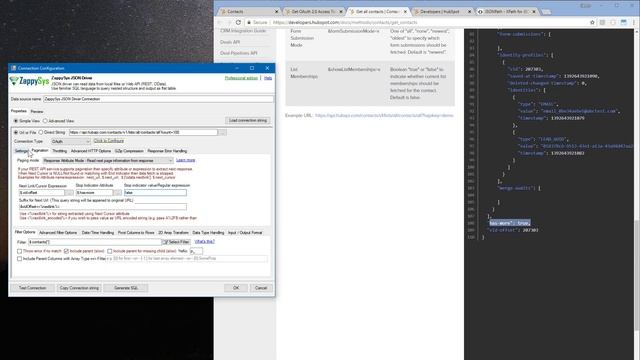This screenshot has height=360, width=640.
Task: Close the Developers HubSpot browser tab
Action: pyautogui.click(x=469, y=12)
